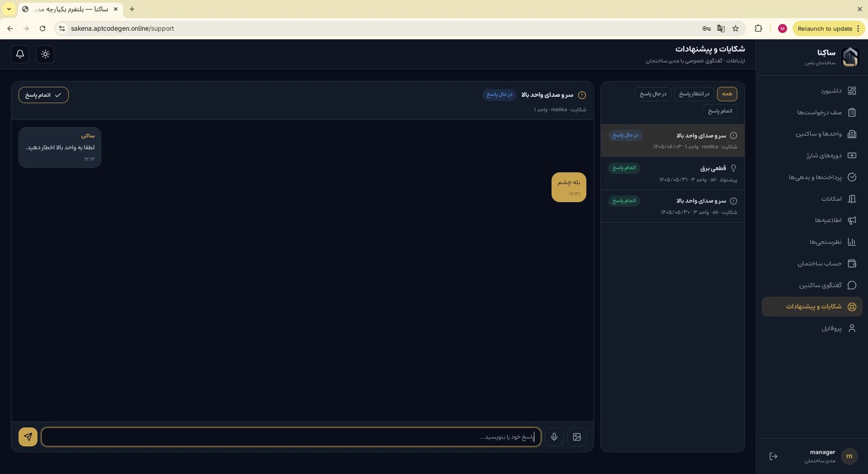Click the manager avatar
Image resolution: width=868 pixels, height=474 pixels.
pyautogui.click(x=849, y=456)
